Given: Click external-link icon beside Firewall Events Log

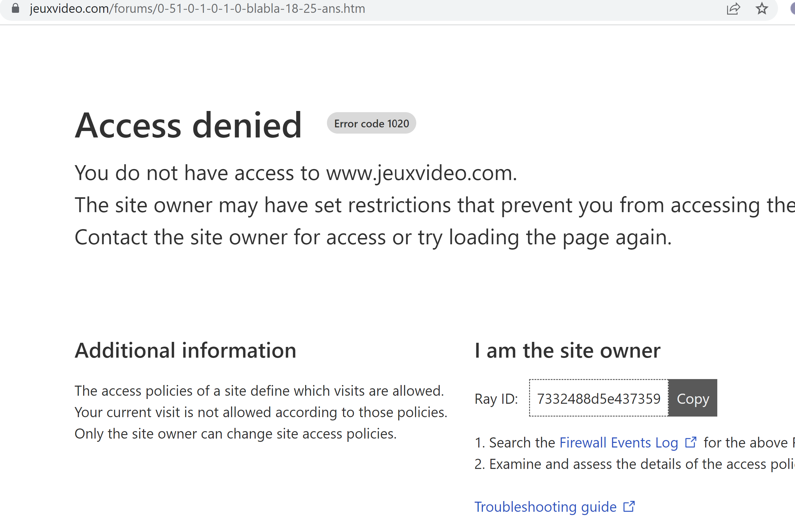Looking at the screenshot, I should 691,442.
